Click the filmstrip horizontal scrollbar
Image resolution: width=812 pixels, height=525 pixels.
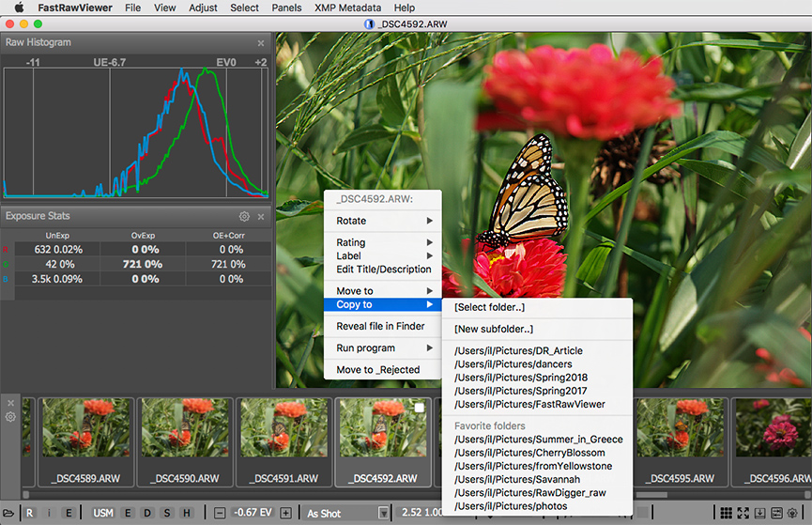pyautogui.click(x=235, y=494)
